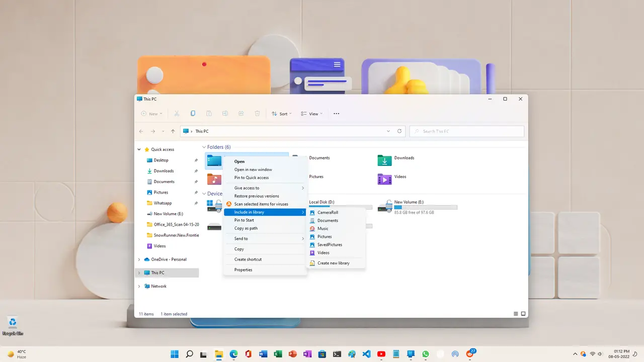The height and width of the screenshot is (362, 644).
Task: Expand the Network tree node
Action: point(139,286)
